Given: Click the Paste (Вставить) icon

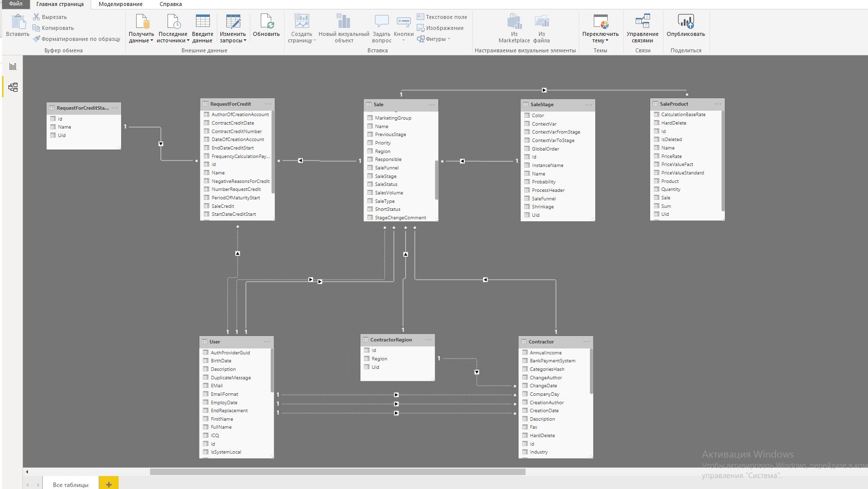Looking at the screenshot, I should [x=18, y=21].
